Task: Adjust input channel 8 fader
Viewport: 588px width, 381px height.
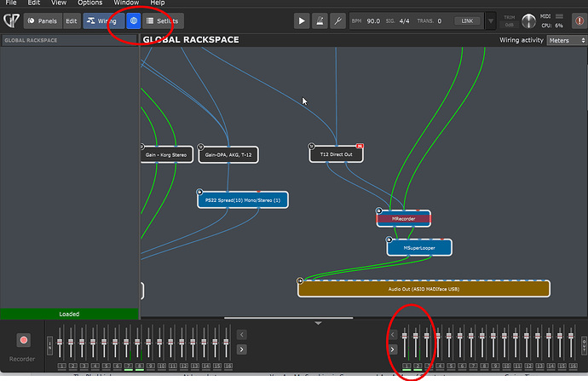Action: pyautogui.click(x=137, y=342)
